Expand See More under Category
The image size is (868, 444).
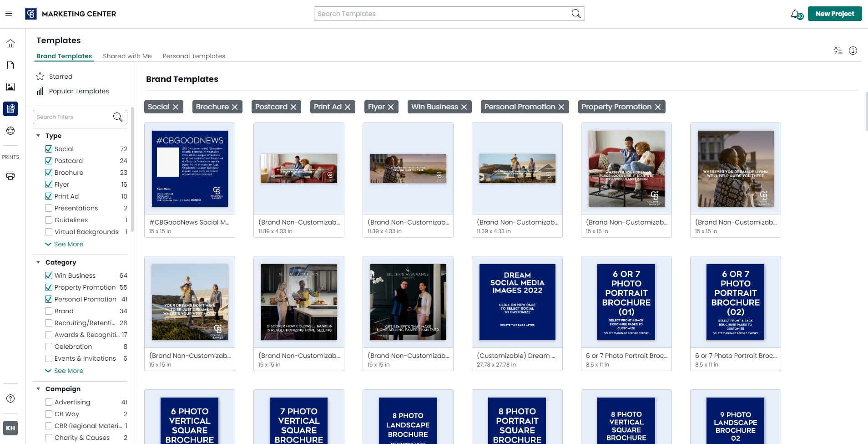click(x=64, y=371)
